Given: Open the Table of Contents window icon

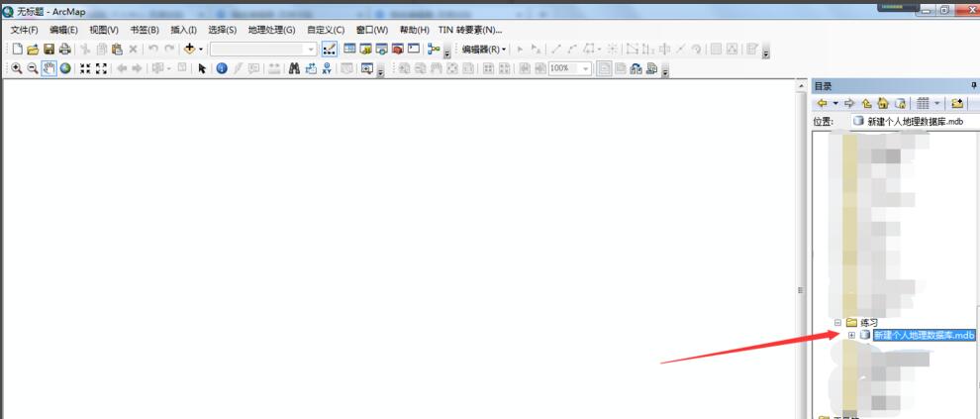Looking at the screenshot, I should [x=349, y=49].
